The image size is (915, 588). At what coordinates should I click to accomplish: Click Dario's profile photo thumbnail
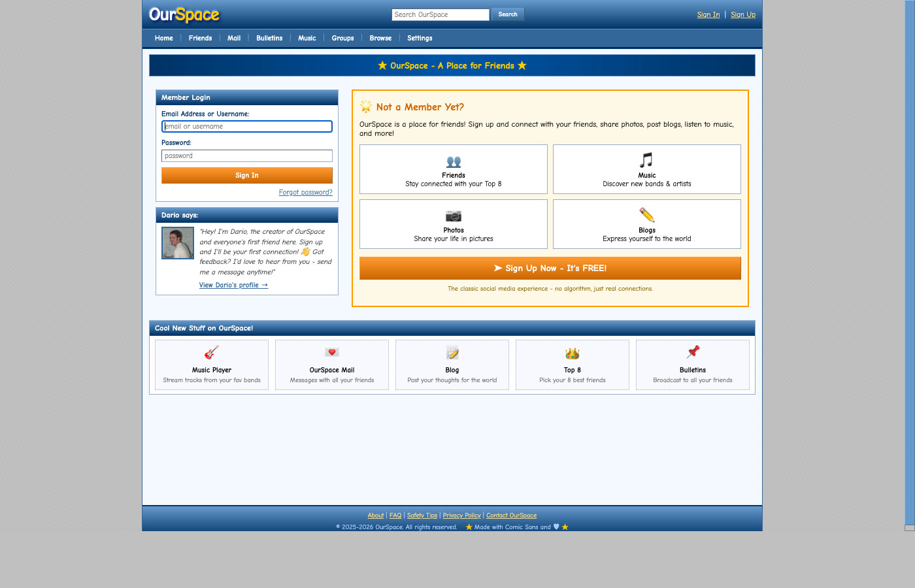(x=178, y=243)
